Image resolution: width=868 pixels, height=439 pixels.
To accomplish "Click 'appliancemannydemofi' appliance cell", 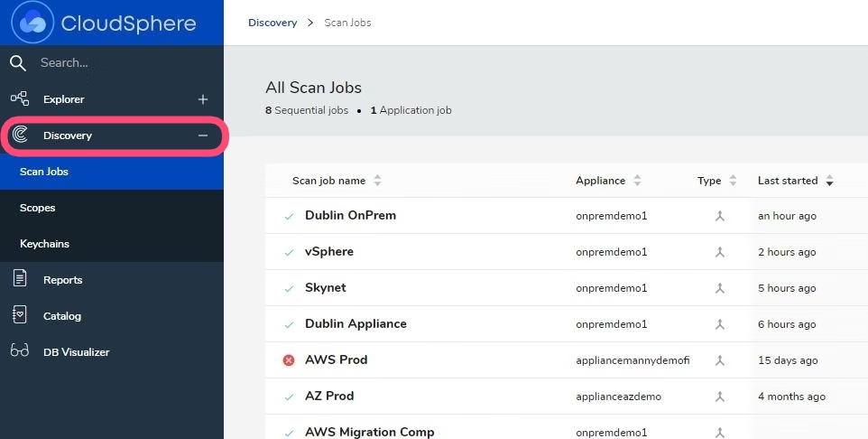I will click(633, 360).
